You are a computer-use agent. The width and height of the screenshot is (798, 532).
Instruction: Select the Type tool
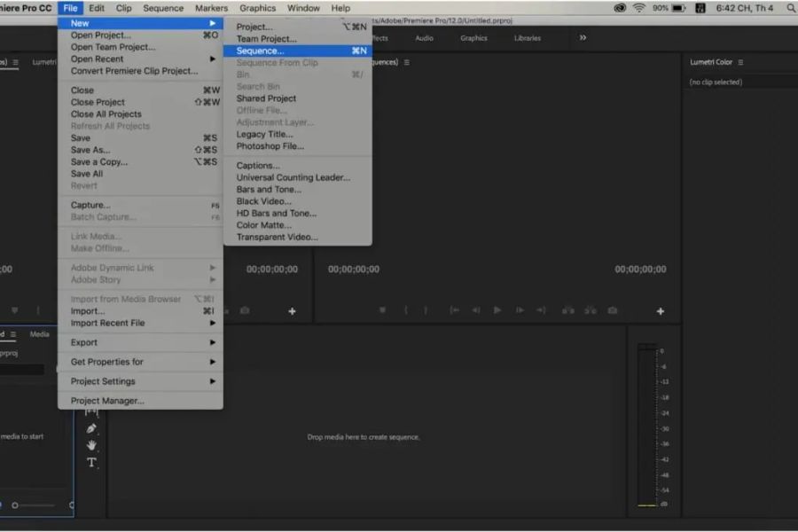[91, 462]
